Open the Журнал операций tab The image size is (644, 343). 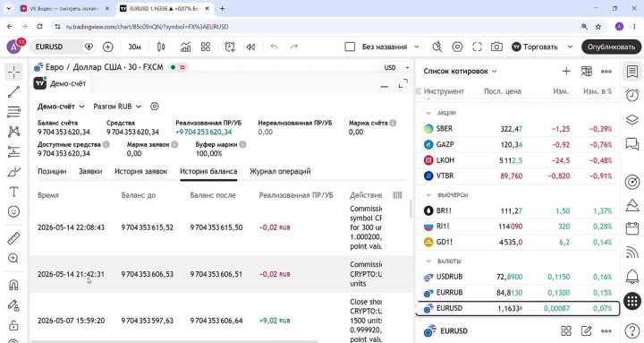pyautogui.click(x=280, y=172)
